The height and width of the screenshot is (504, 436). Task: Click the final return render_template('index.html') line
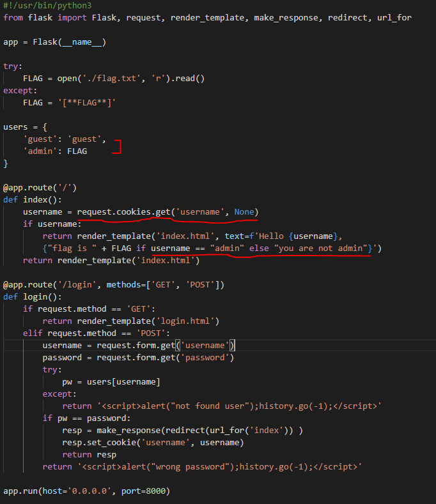click(111, 261)
